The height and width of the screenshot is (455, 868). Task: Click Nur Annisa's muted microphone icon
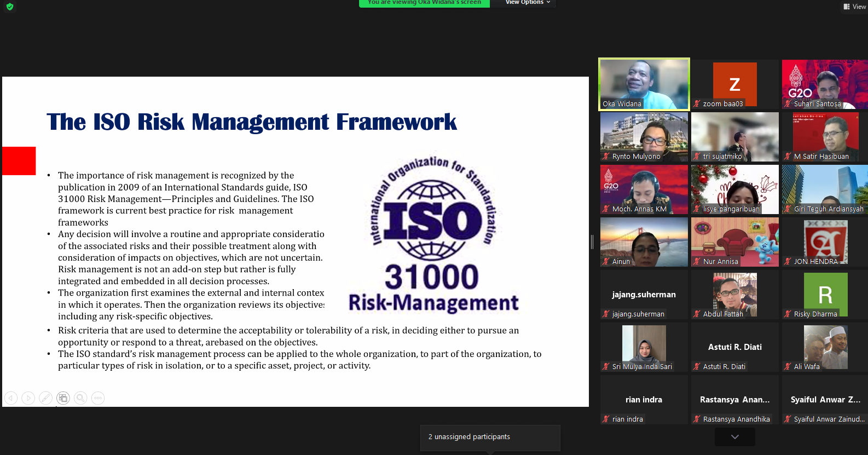pos(697,261)
